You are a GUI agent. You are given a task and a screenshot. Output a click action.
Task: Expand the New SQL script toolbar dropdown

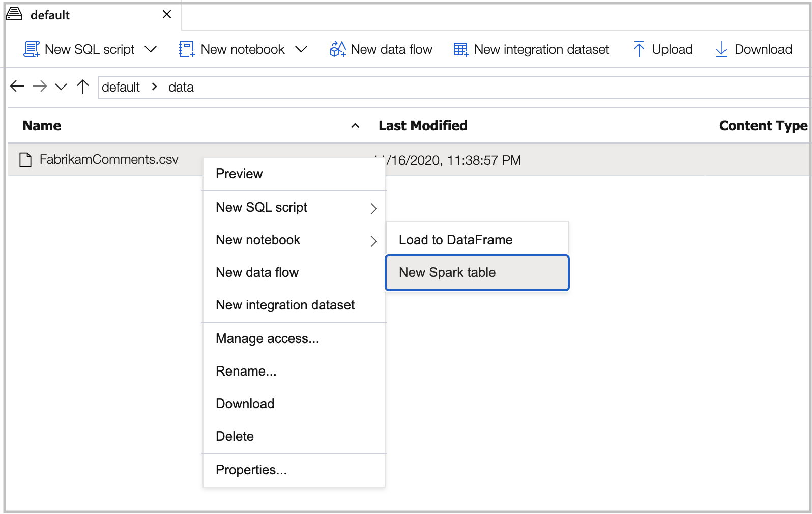[x=151, y=49]
